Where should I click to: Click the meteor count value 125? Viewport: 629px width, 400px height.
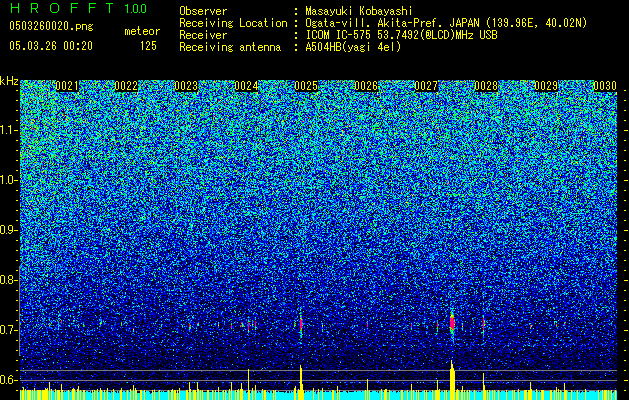point(148,46)
